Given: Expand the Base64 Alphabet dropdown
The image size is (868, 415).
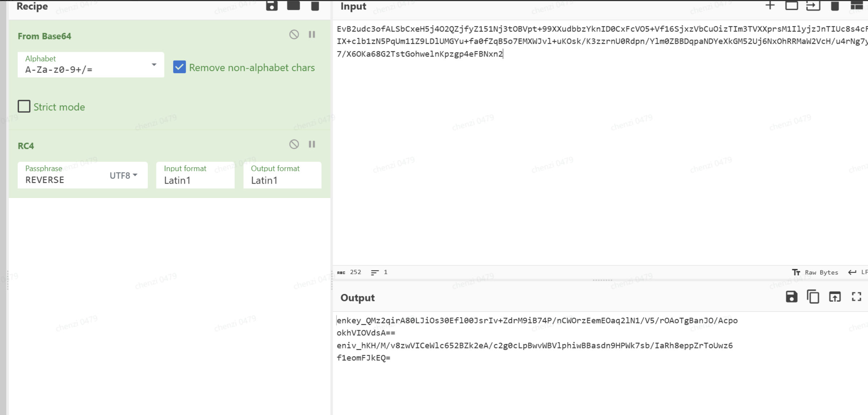Looking at the screenshot, I should point(154,65).
